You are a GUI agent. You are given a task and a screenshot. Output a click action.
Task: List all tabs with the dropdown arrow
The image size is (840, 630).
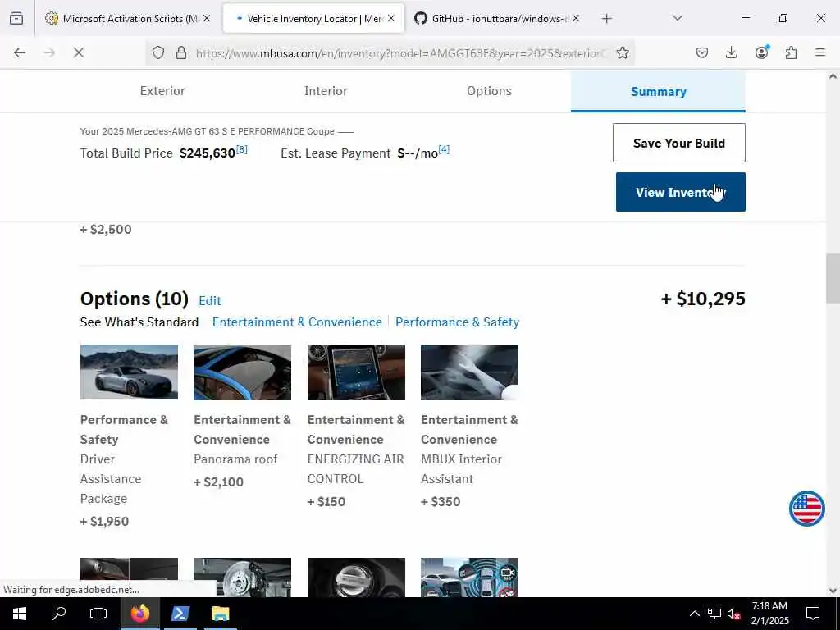[x=678, y=18]
